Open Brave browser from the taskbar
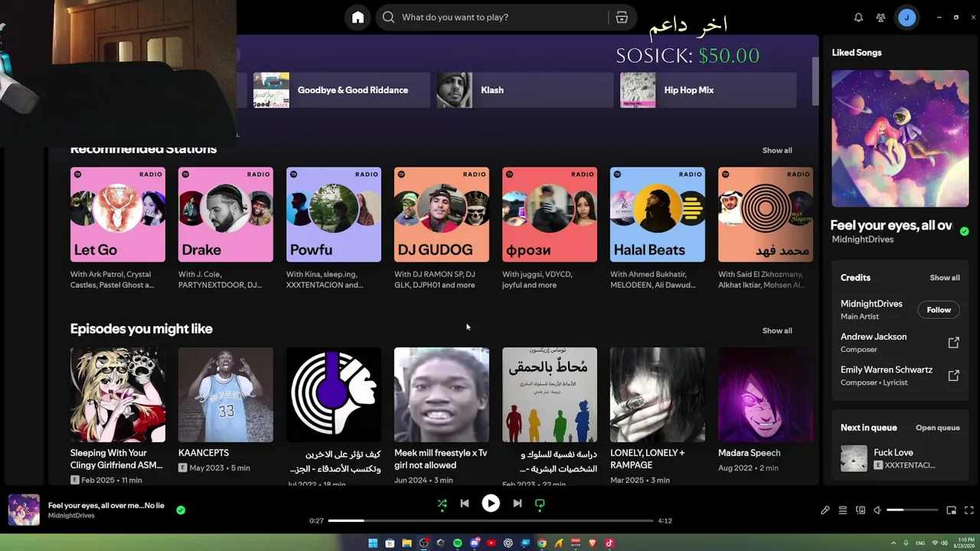 coord(592,543)
